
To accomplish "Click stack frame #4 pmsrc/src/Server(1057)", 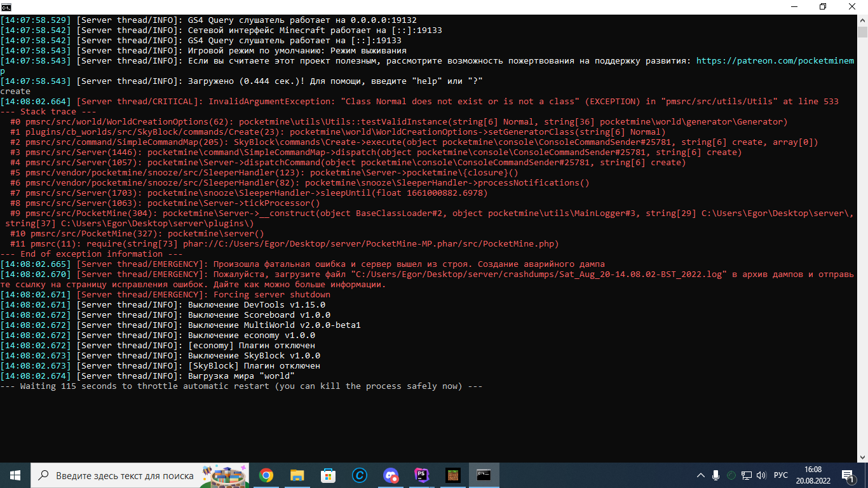I will tap(348, 163).
